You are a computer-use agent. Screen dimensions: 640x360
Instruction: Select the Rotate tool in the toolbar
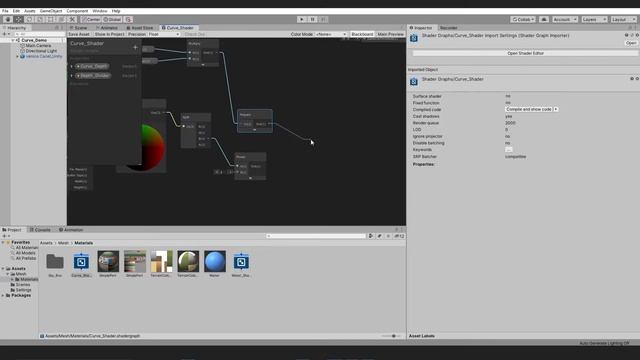(x=29, y=19)
